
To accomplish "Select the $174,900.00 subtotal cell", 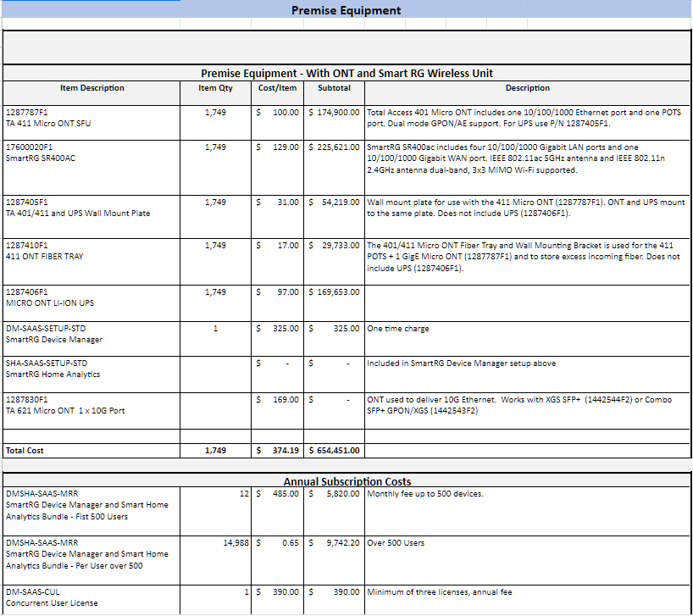I will coord(334,122).
